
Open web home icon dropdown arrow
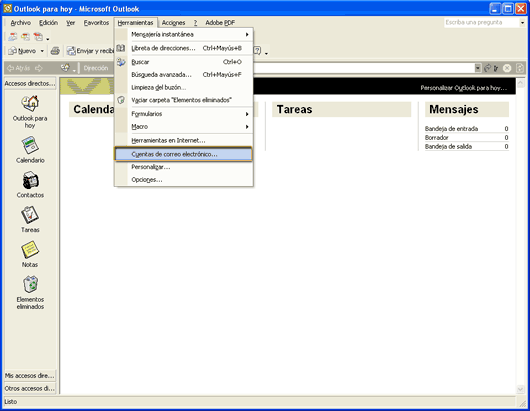[74, 70]
